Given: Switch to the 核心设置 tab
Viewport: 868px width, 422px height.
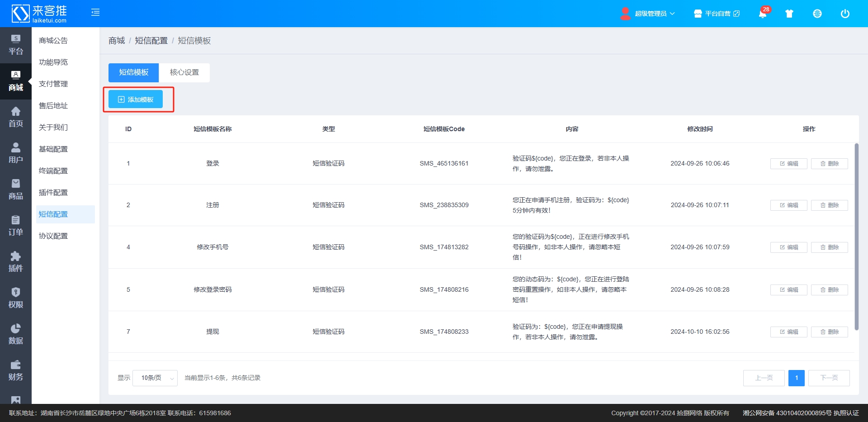Looking at the screenshot, I should click(x=184, y=72).
